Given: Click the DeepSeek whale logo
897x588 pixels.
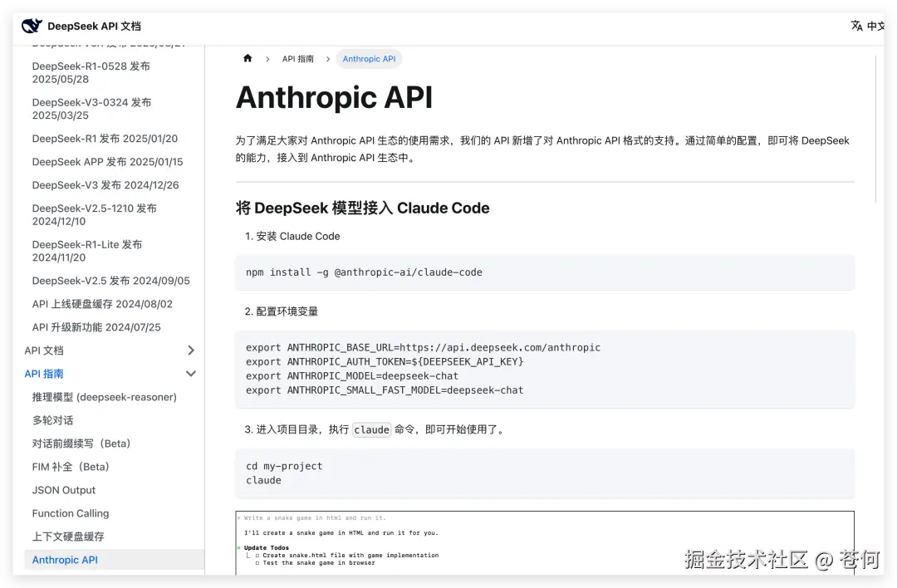Looking at the screenshot, I should 32,26.
